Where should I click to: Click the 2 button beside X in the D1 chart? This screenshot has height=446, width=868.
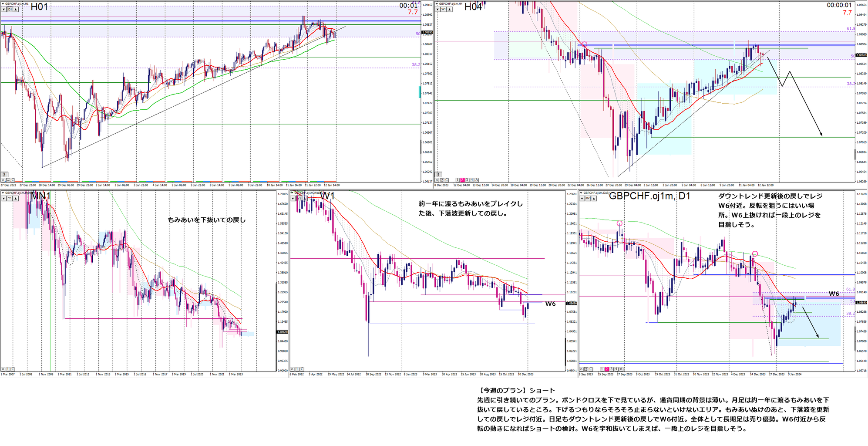click(586, 369)
